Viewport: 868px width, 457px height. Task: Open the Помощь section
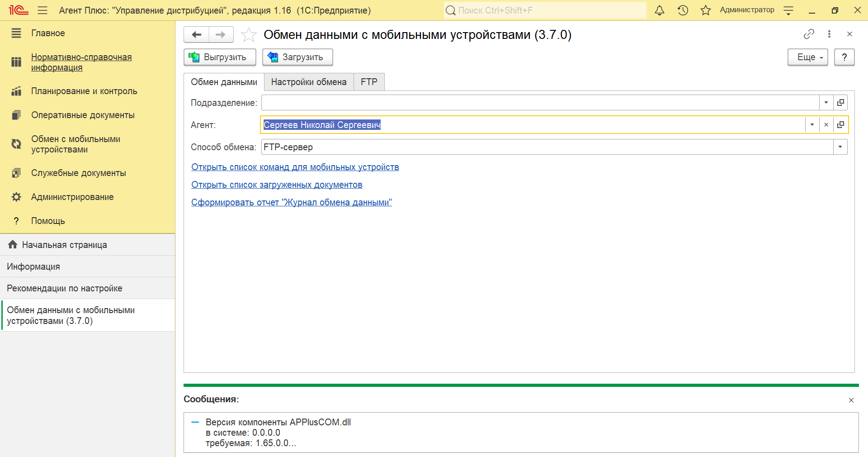click(48, 221)
